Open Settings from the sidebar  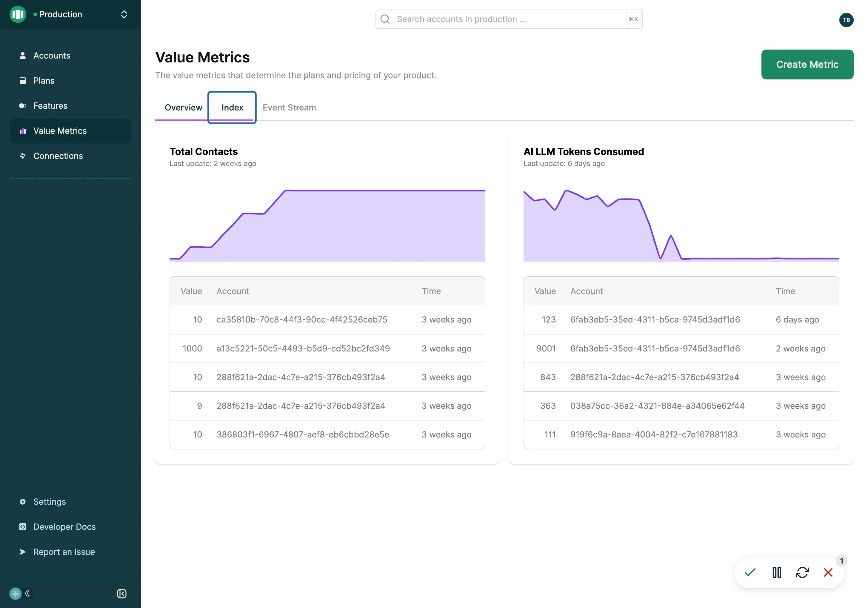pos(70,501)
